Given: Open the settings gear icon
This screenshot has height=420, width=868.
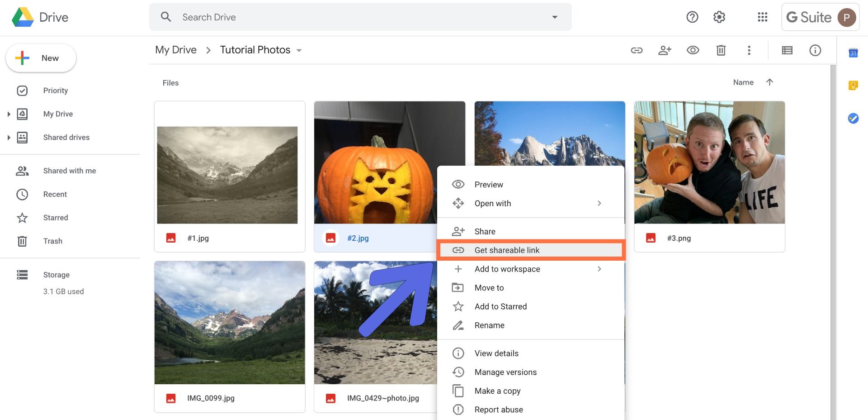Looking at the screenshot, I should [x=719, y=17].
